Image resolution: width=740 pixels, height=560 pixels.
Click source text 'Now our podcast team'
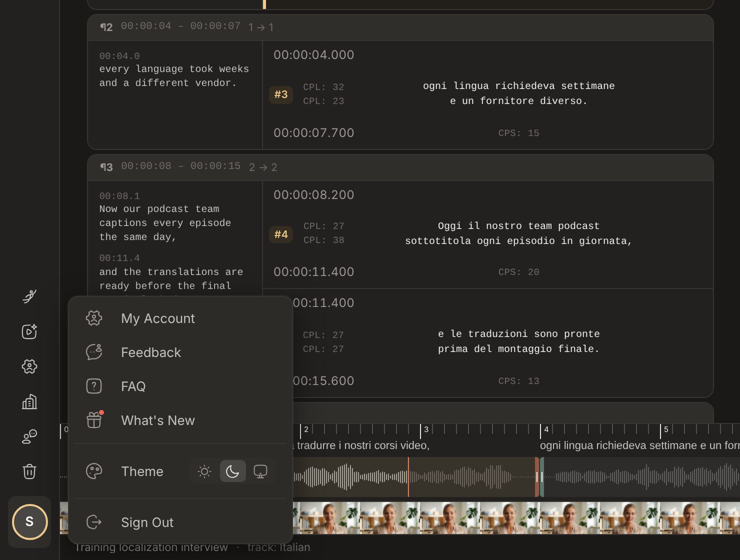(x=159, y=209)
